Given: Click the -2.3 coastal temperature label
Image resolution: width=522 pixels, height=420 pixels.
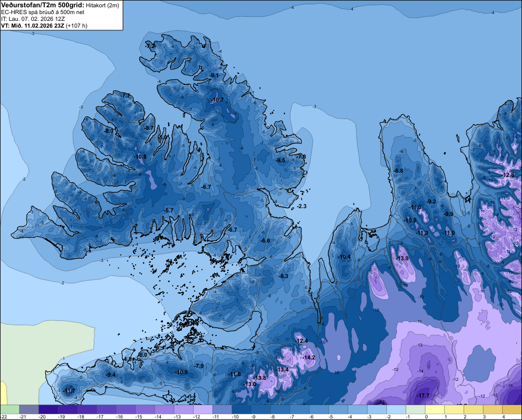Looking at the screenshot, I should [x=301, y=206].
